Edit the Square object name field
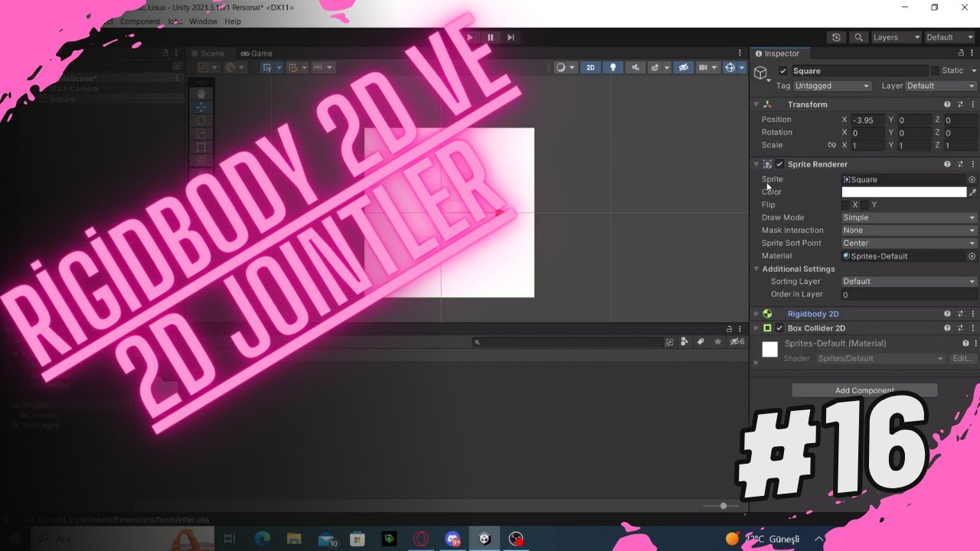 pos(859,70)
